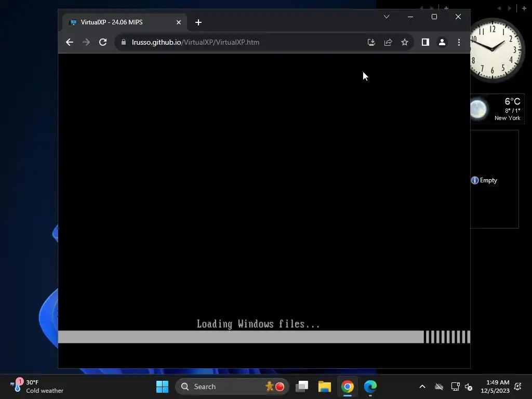Open the Chrome side panel
Screen dimensions: 532x399
coord(425,42)
